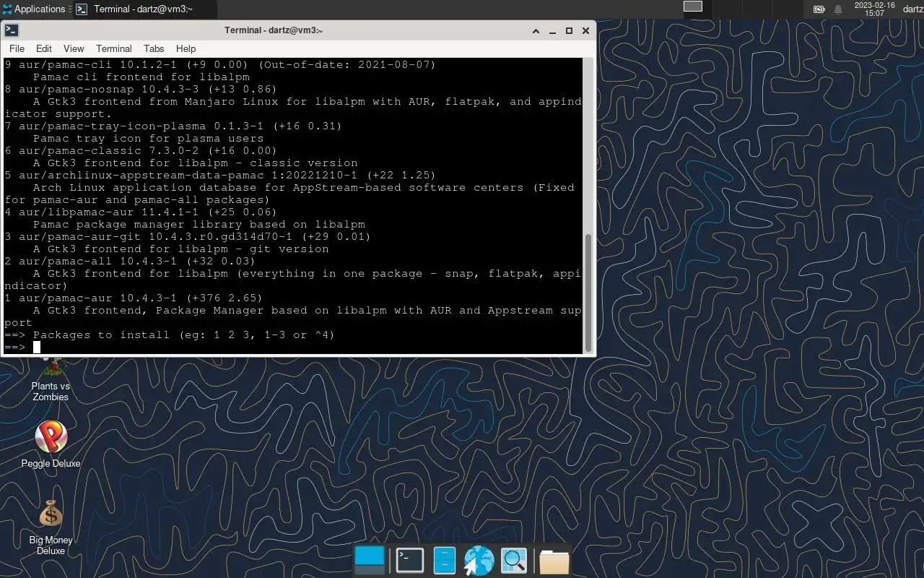Launch the terminal emulator from the dock
The height and width of the screenshot is (578, 924).
pos(410,561)
